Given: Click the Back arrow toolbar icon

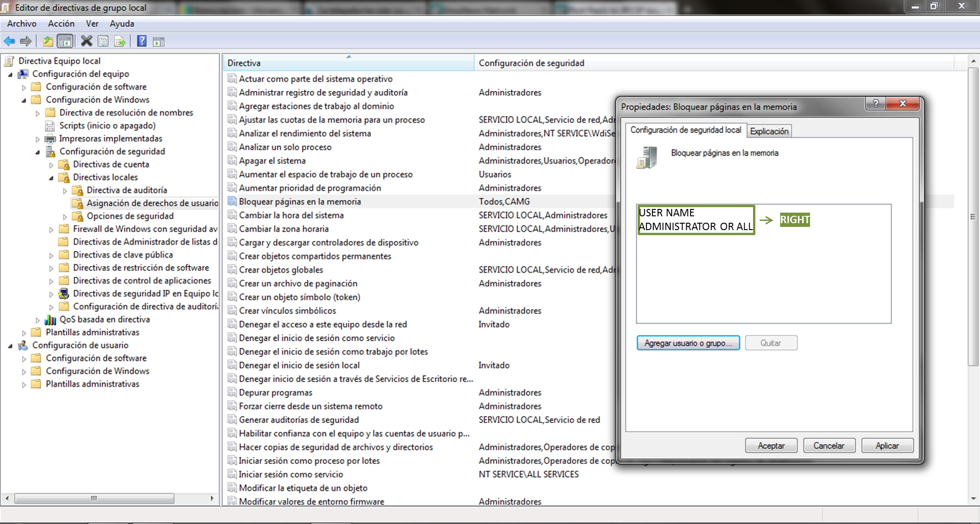Looking at the screenshot, I should 9,41.
